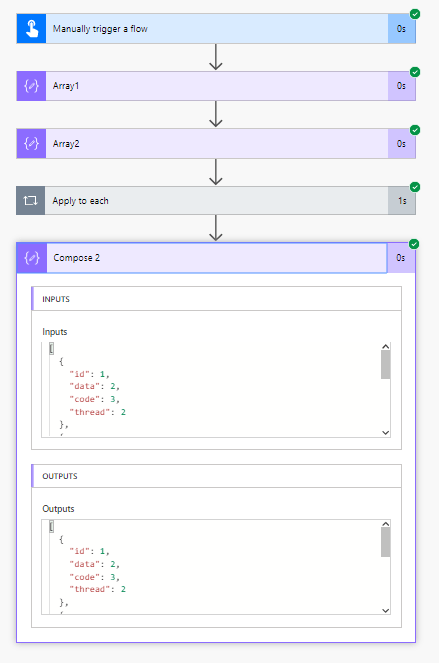Expand the Apply to each loop
Viewport: 439px width, 663px height.
click(x=217, y=201)
